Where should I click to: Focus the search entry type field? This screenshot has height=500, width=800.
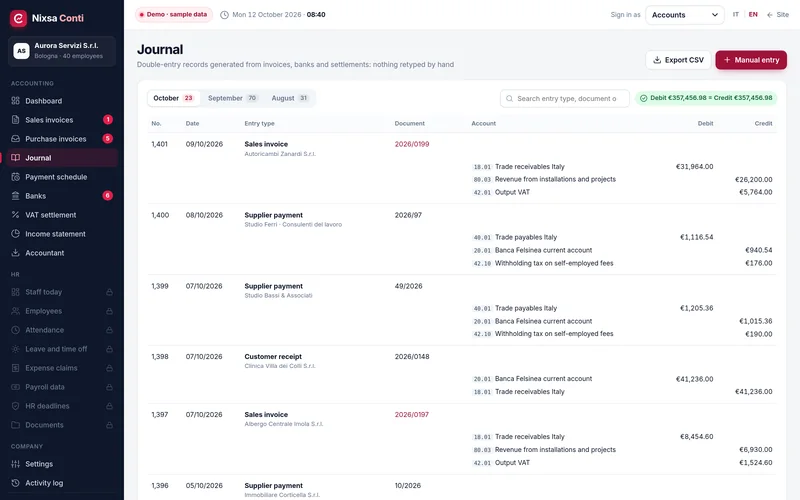(x=565, y=98)
